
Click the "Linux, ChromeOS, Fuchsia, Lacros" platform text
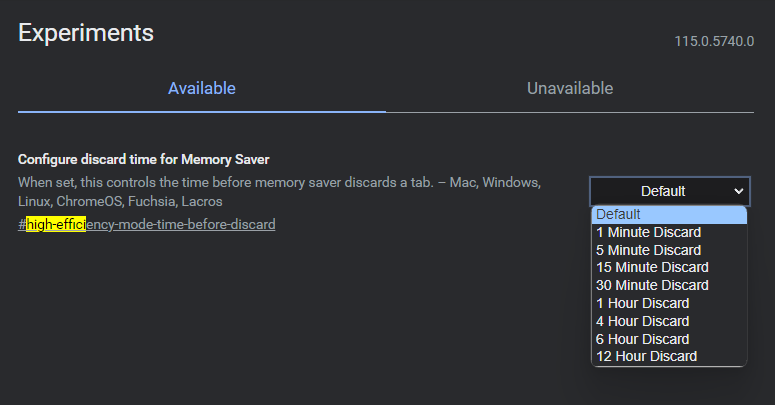tap(120, 202)
